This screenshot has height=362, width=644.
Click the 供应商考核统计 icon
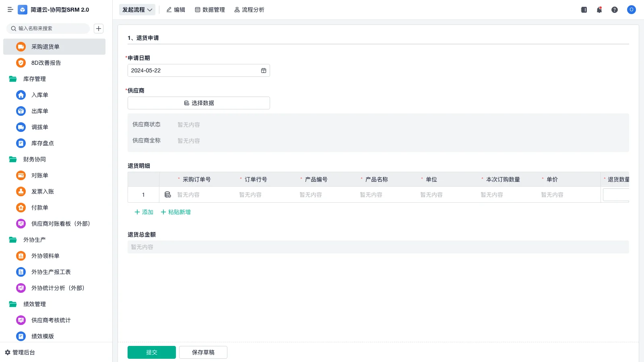coord(21,320)
